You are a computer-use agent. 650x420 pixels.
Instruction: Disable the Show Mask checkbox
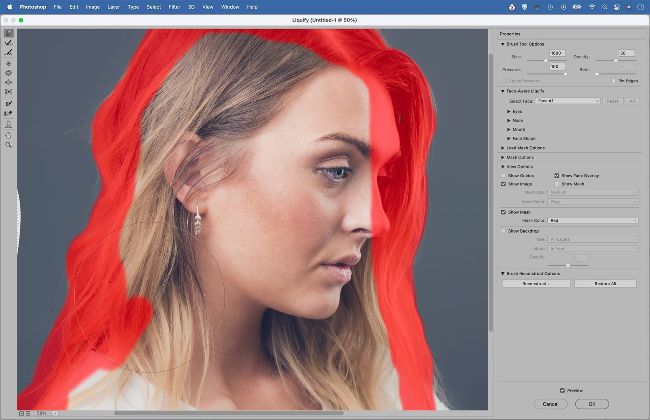(504, 212)
